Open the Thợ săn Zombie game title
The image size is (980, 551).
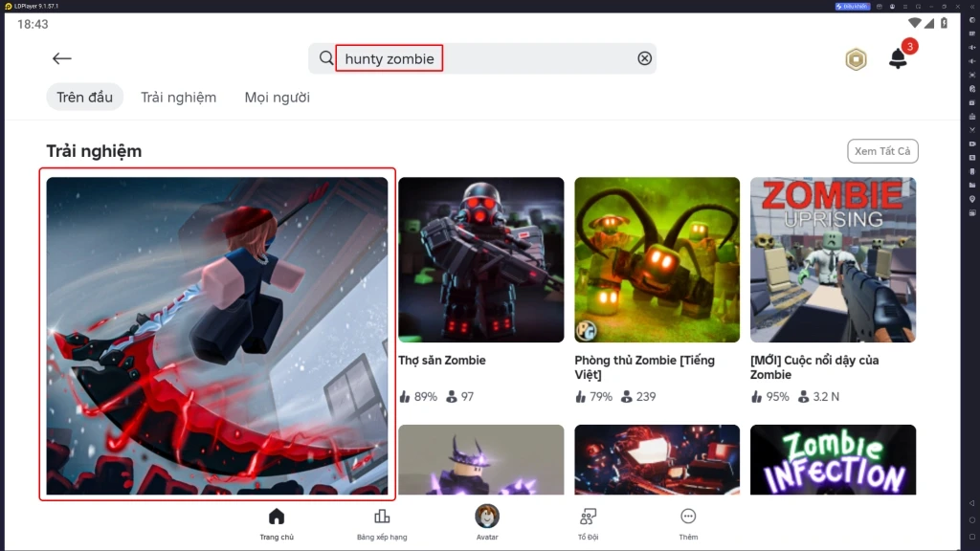click(x=442, y=361)
